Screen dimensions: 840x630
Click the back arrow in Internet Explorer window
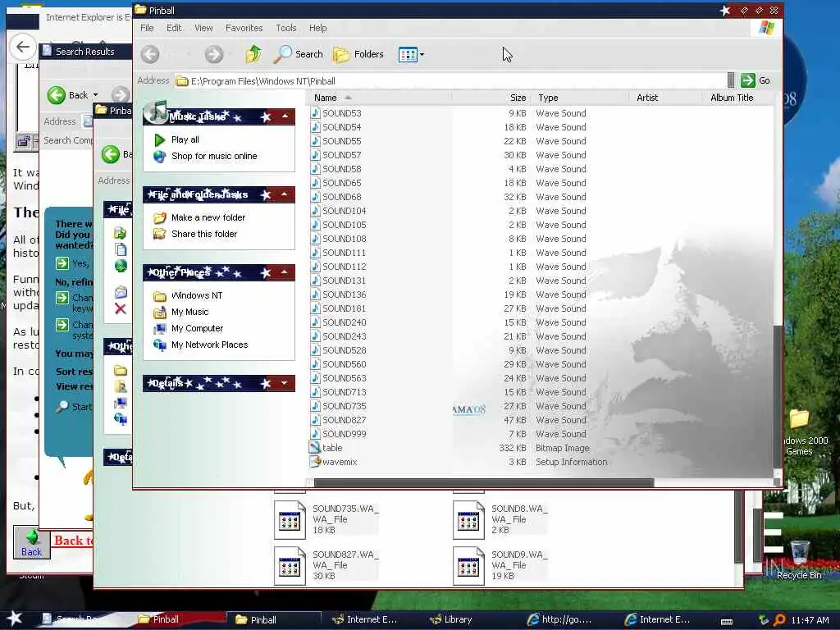click(x=22, y=47)
